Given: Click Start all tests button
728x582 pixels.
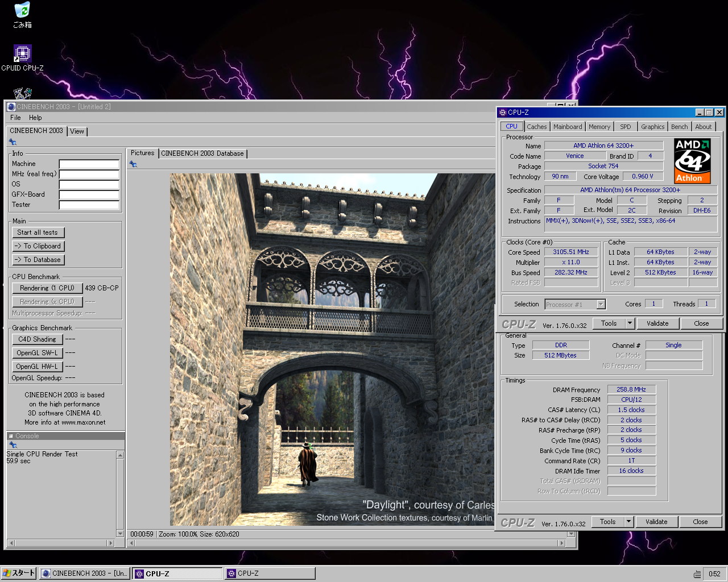Looking at the screenshot, I should coord(39,232).
